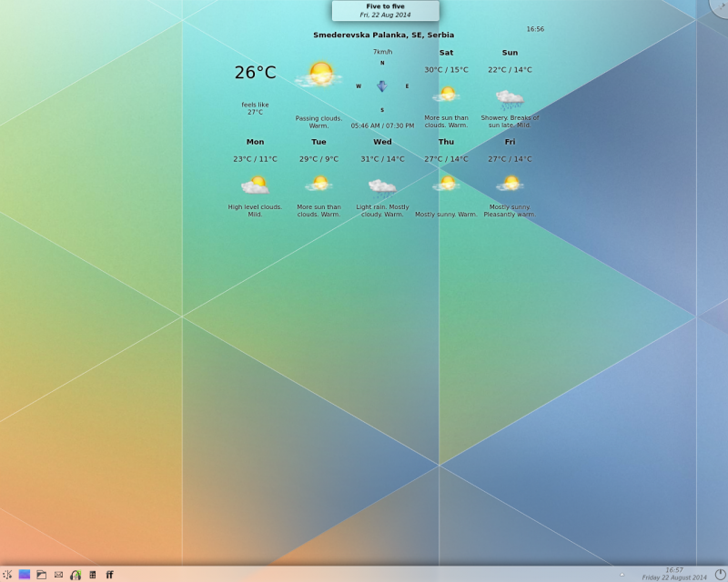The width and height of the screenshot is (728, 582).
Task: Click the 'ff' panel launcher icon
Action: point(109,575)
